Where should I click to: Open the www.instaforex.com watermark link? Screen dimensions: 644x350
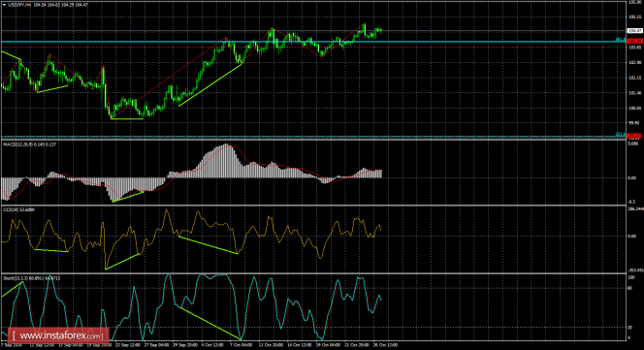pyautogui.click(x=57, y=335)
